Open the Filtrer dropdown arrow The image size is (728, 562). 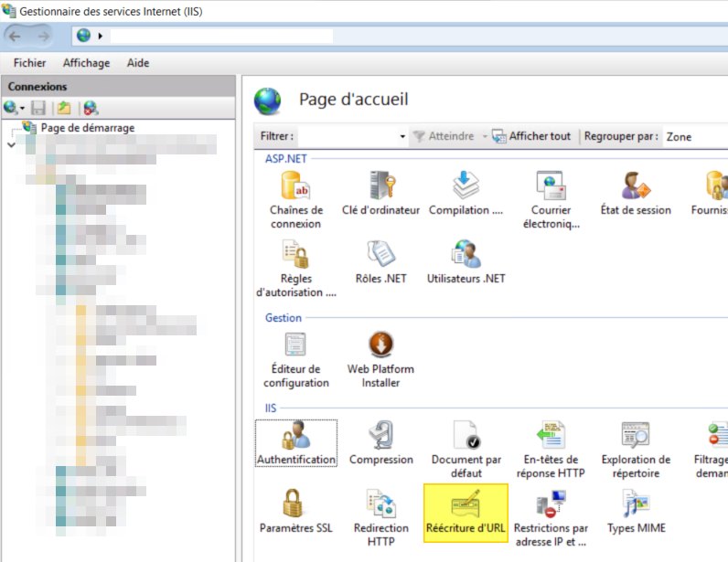pyautogui.click(x=402, y=136)
